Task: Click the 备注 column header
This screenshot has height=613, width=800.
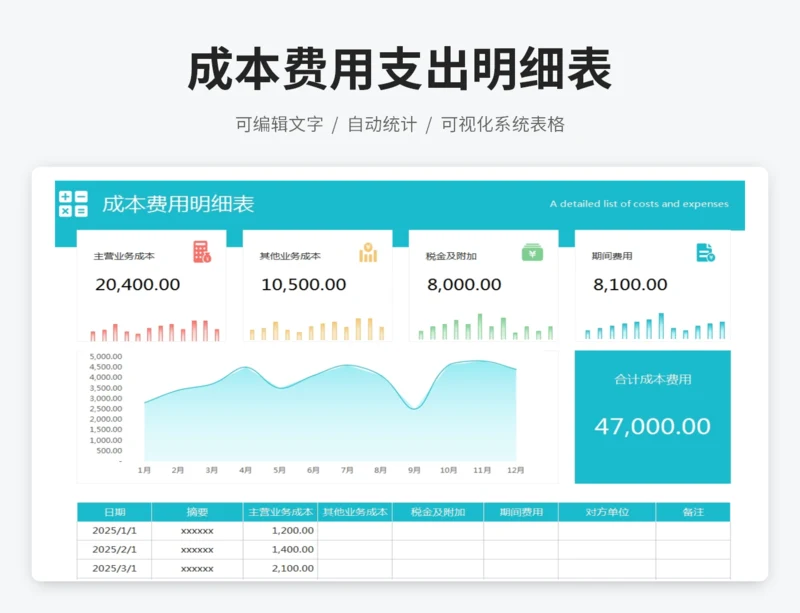Action: [x=693, y=512]
